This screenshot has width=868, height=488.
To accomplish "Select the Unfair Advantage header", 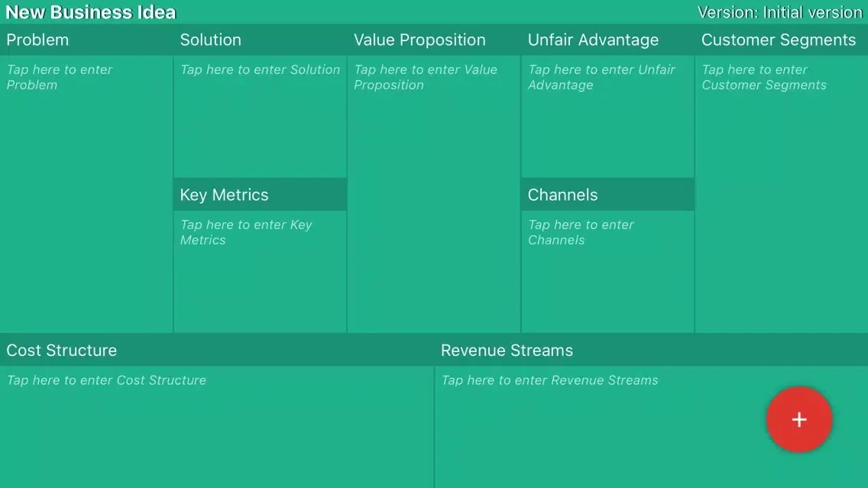I will tap(593, 40).
